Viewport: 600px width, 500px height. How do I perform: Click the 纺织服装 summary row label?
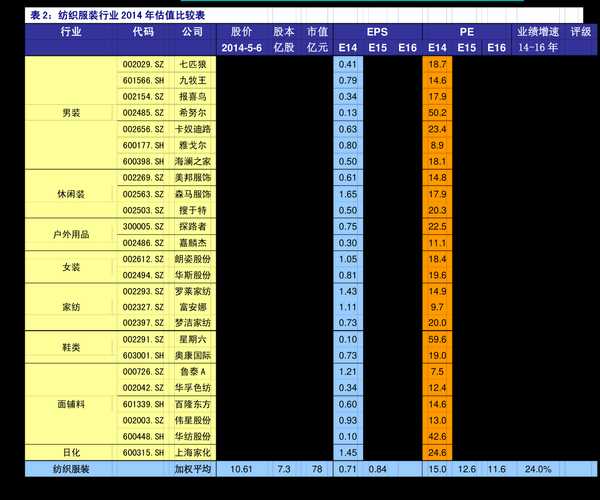(x=71, y=469)
